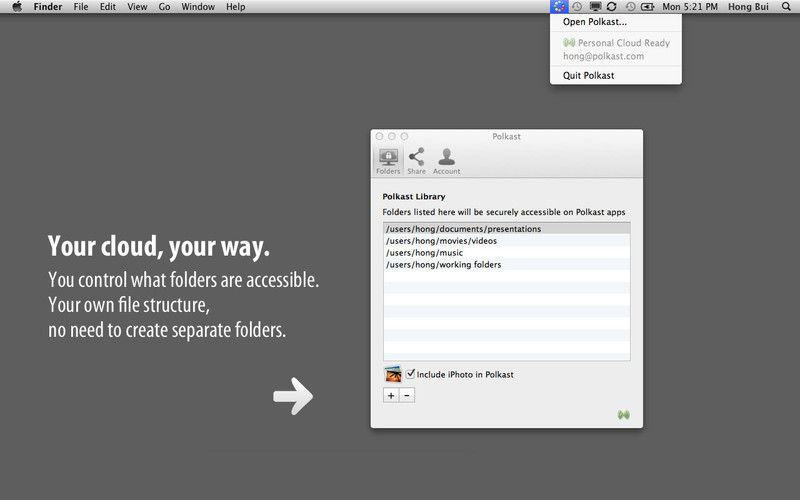
Task: Click the Mon 5:21 PM clock
Action: click(x=690, y=7)
